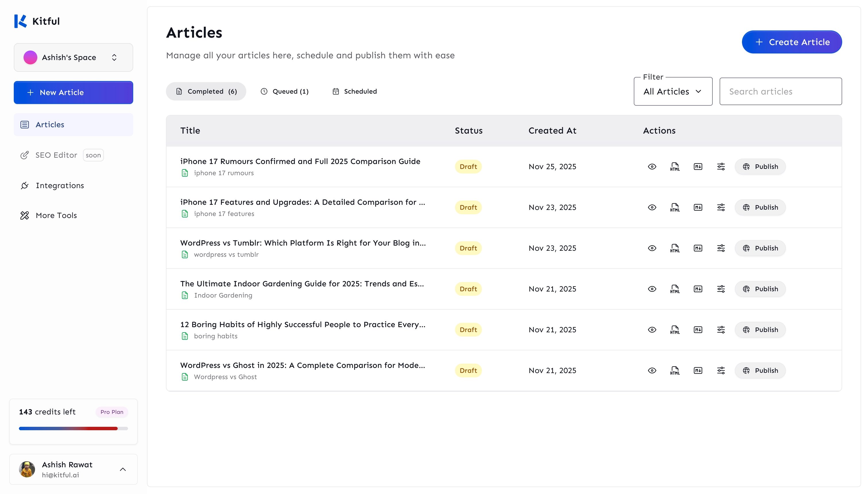The height and width of the screenshot is (494, 868).
Task: Click the Create Article button
Action: [791, 42]
